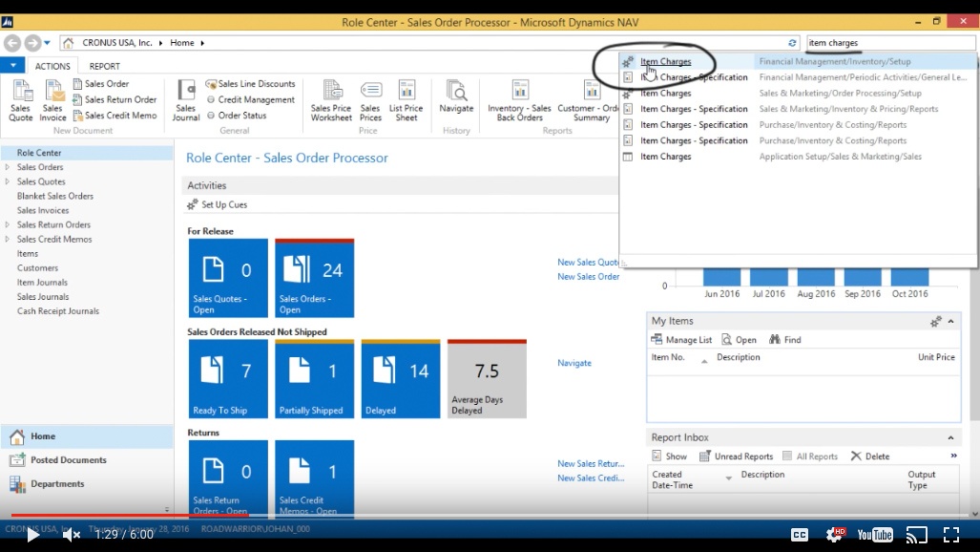Viewport: 980px width, 552px height.
Task: Collapse the My Items part
Action: click(x=950, y=322)
